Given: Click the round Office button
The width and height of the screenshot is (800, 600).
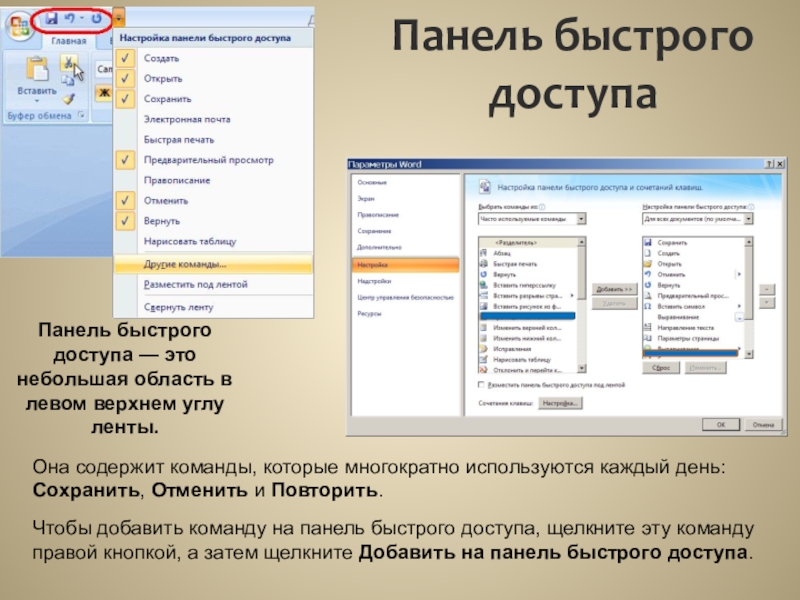Looking at the screenshot, I should point(19,26).
